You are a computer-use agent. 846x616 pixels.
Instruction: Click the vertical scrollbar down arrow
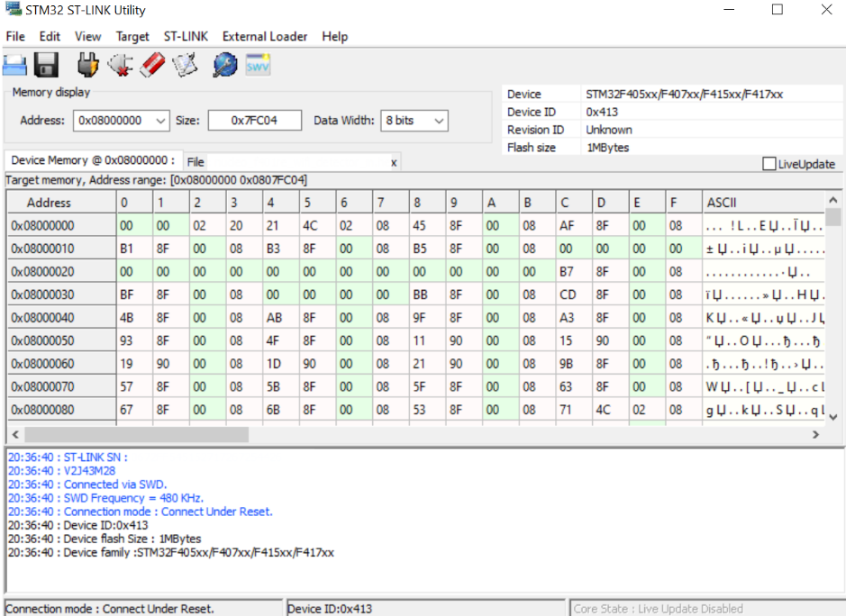tap(833, 417)
